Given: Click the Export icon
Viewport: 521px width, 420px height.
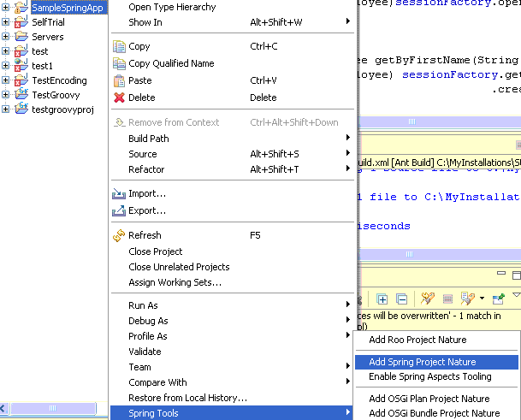Looking at the screenshot, I should click(119, 210).
